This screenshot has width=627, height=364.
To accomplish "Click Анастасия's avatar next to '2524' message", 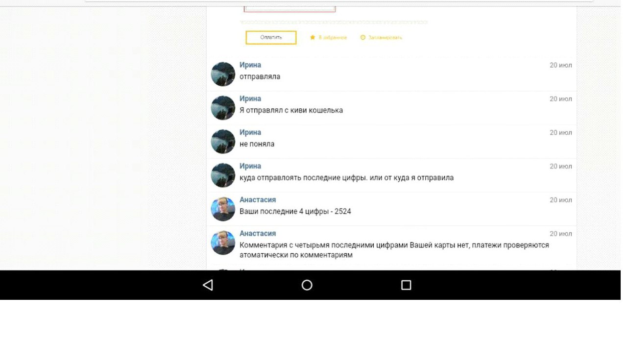I will point(223,209).
